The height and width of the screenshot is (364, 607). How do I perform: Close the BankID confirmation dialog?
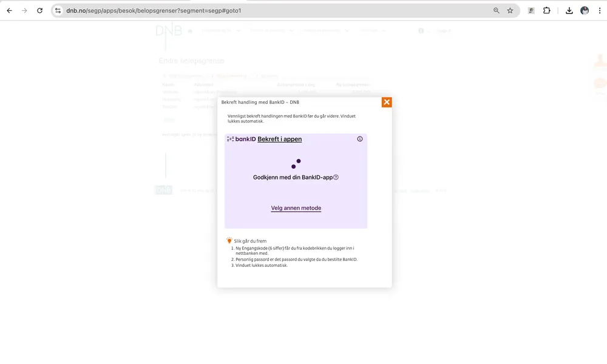point(387,102)
